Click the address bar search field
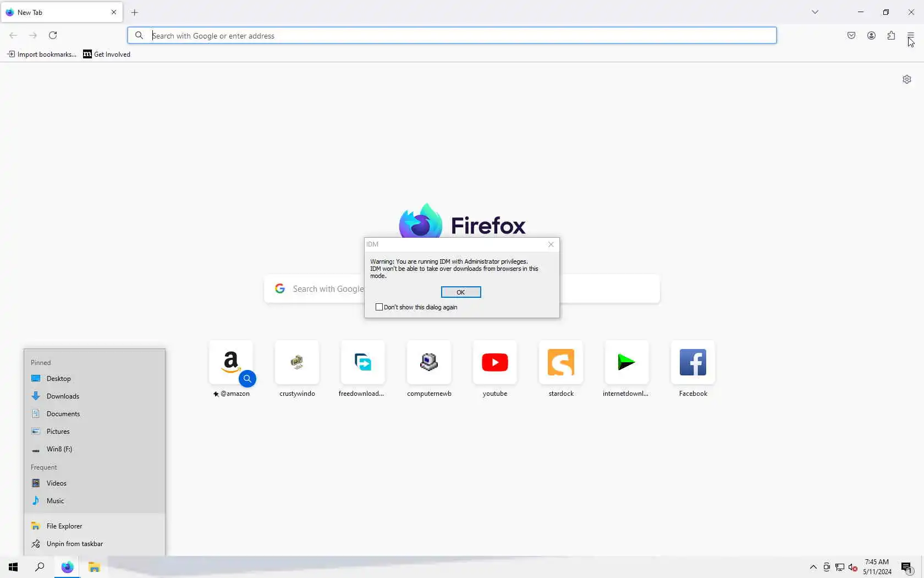The height and width of the screenshot is (578, 924). pyautogui.click(x=452, y=36)
